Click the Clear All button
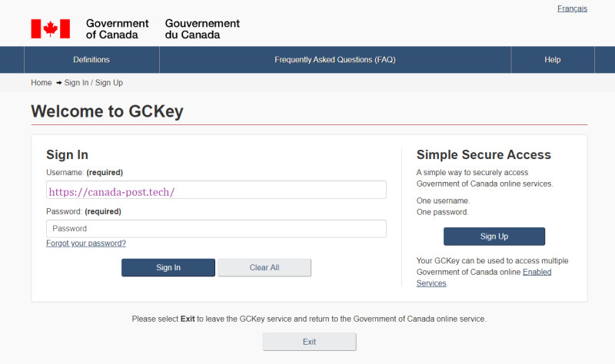Viewport: 615px width, 364px height. coord(264,267)
